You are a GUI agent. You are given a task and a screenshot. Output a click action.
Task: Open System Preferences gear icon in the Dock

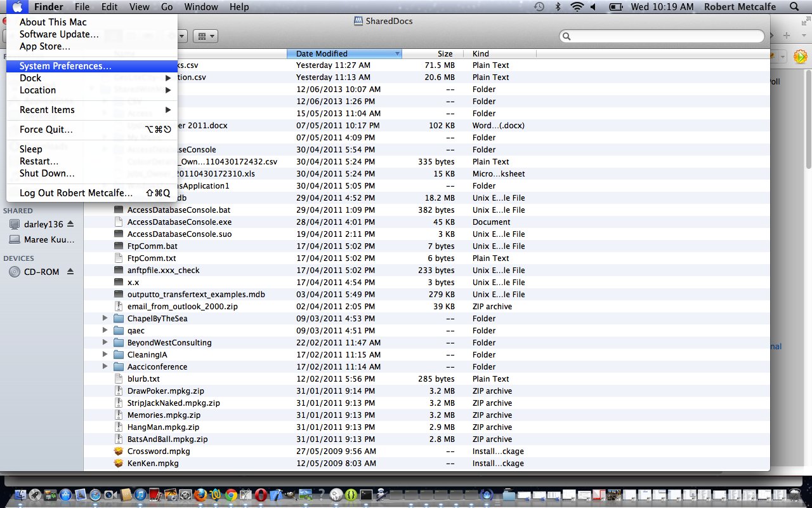pos(185,495)
